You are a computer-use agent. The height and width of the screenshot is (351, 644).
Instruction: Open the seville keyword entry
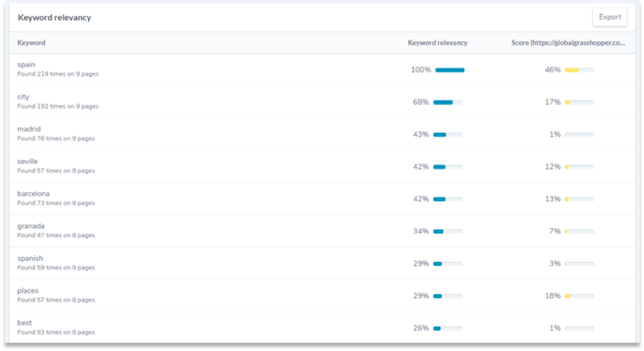coord(27,161)
